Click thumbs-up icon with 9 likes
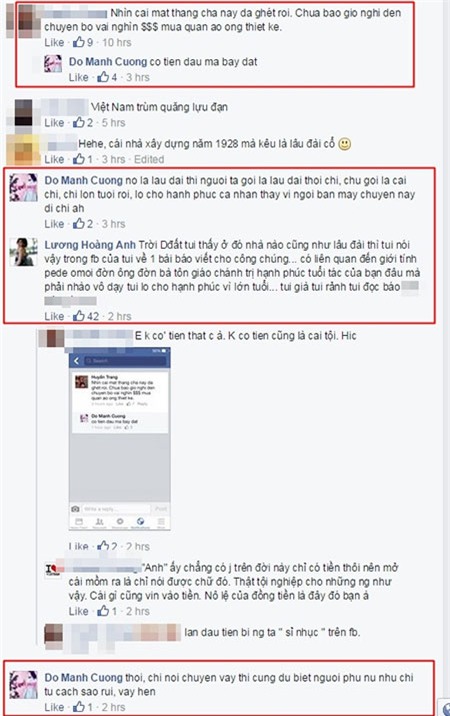The width and height of the screenshot is (450, 716). tap(79, 42)
